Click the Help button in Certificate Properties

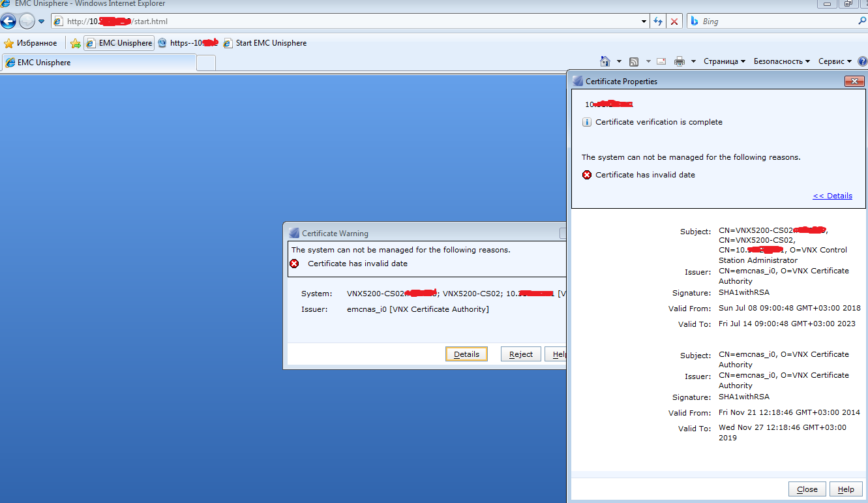(x=846, y=489)
